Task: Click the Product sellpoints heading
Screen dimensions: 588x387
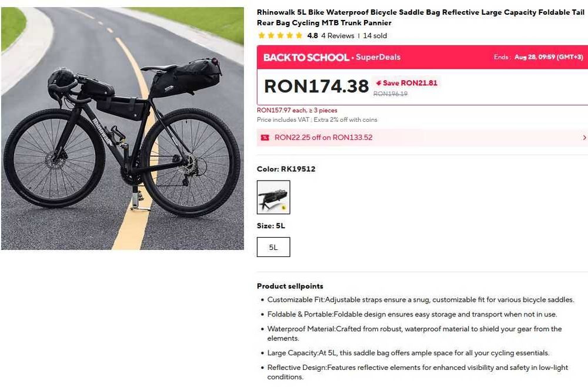Action: click(290, 286)
